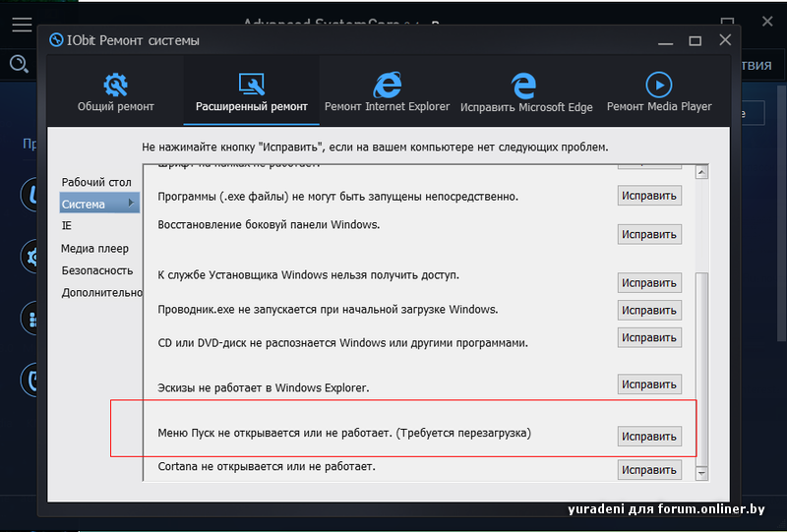787x532 pixels.
Task: Open the Internet Explorer repair icon
Action: tap(387, 85)
